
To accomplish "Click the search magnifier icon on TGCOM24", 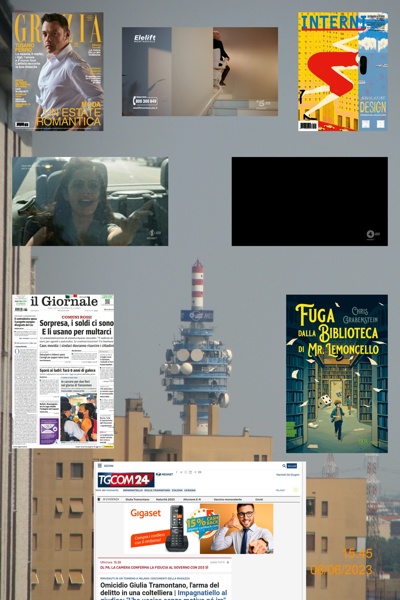I will [x=284, y=466].
